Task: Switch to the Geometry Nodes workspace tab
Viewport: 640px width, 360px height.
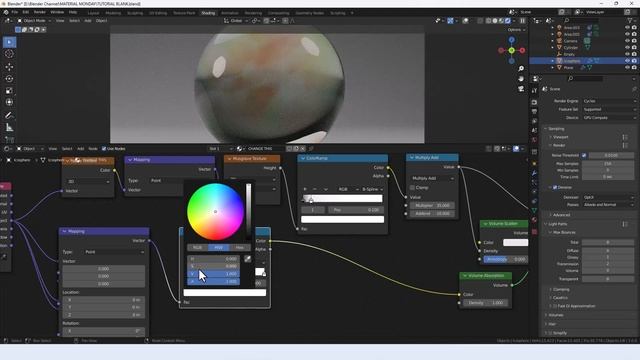Action: point(310,13)
